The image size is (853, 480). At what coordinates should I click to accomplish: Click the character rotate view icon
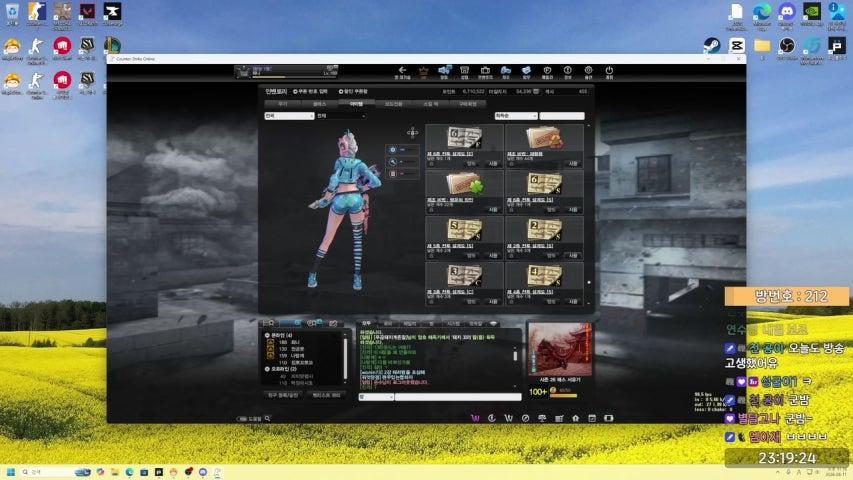click(x=412, y=132)
